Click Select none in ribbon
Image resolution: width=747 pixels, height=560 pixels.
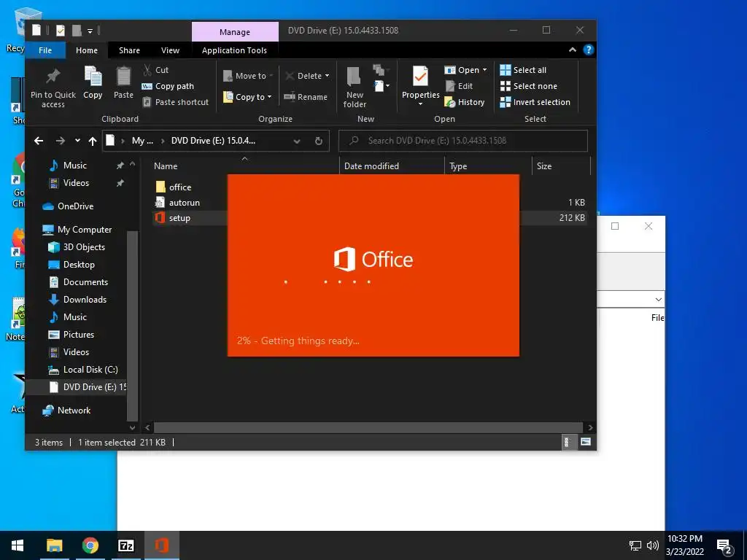(x=528, y=86)
